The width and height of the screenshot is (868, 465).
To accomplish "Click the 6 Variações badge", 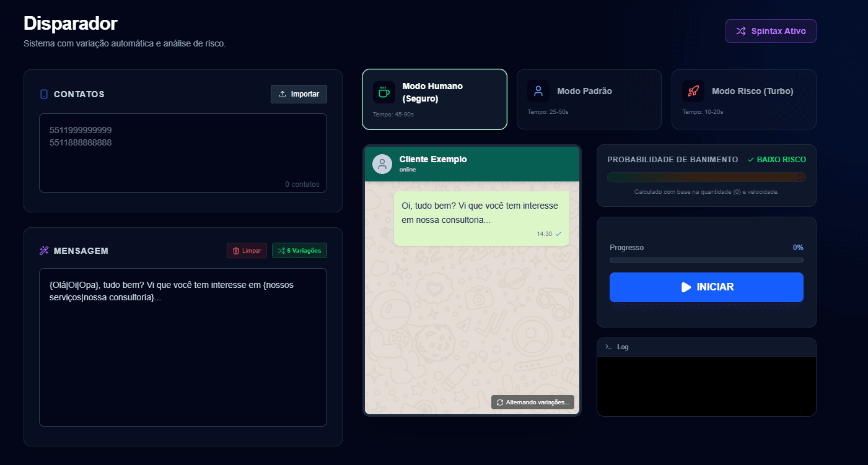I will coord(299,251).
